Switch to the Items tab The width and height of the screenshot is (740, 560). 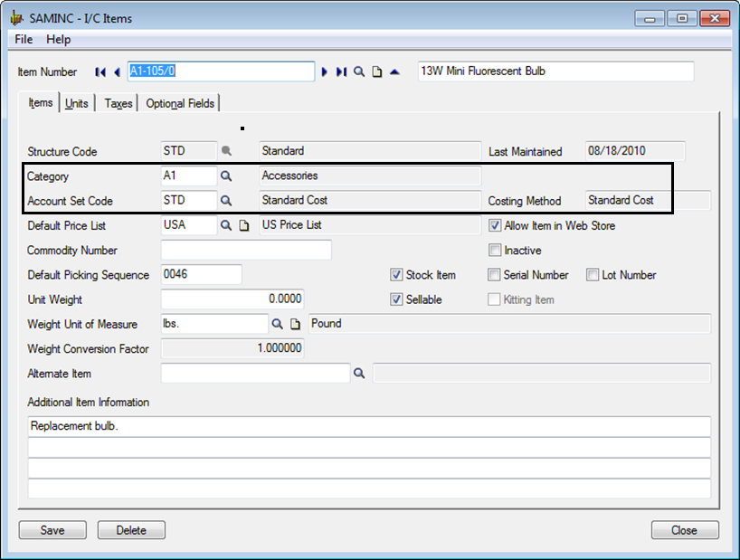click(40, 103)
